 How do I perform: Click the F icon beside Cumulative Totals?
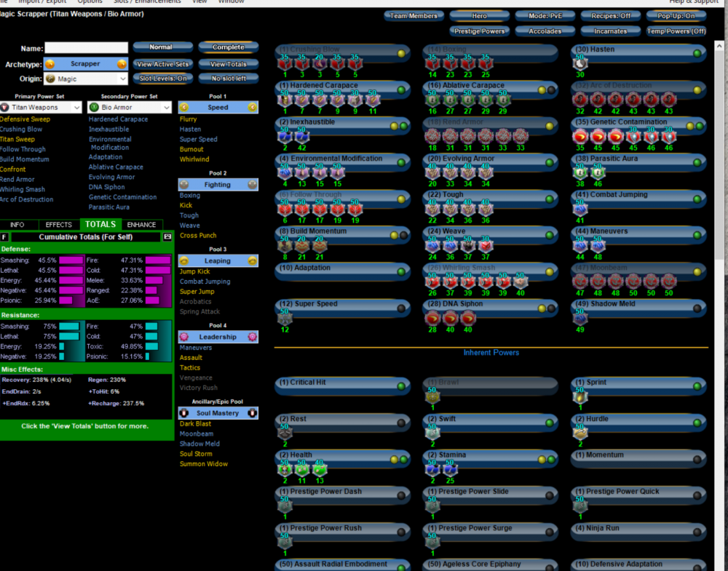[5, 237]
